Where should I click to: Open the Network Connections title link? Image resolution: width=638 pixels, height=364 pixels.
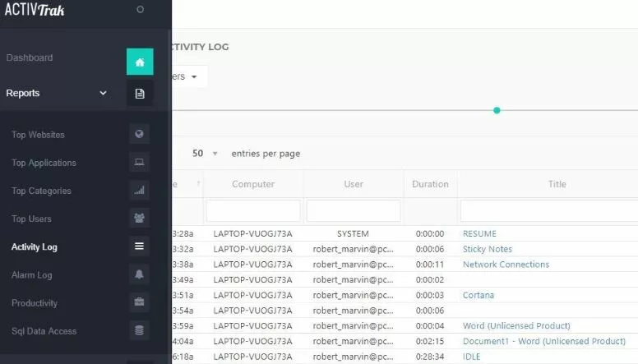506,265
